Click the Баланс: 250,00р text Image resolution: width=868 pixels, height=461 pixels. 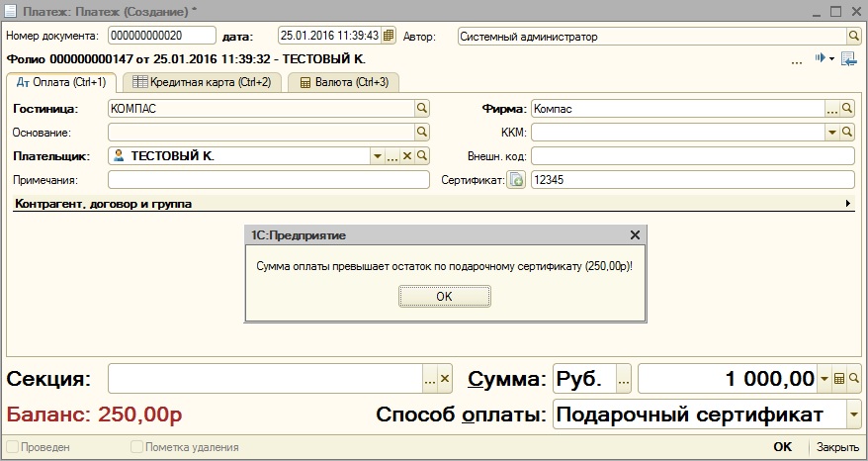(x=94, y=415)
